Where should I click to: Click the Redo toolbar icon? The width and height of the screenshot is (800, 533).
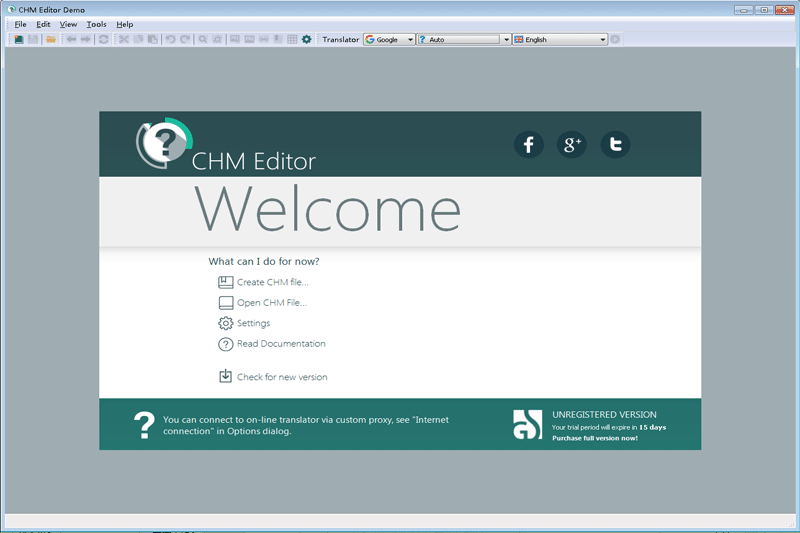point(185,39)
